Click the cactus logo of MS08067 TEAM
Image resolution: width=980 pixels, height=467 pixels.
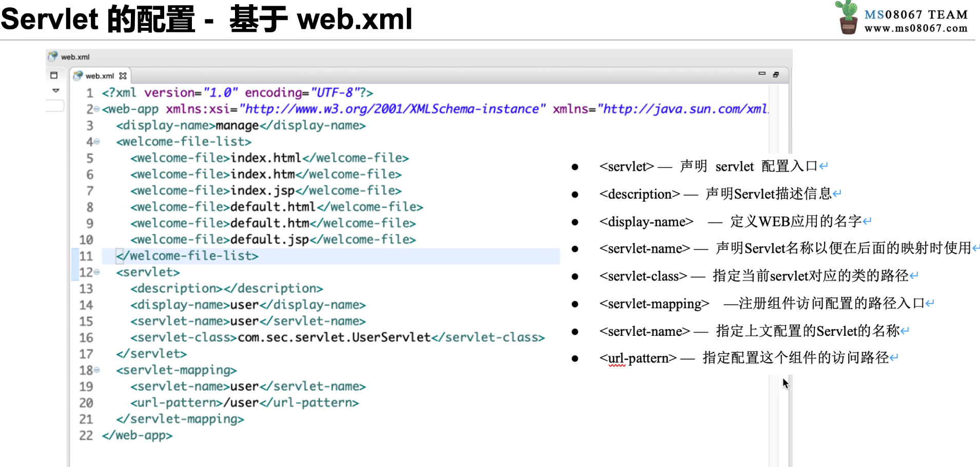click(x=847, y=18)
